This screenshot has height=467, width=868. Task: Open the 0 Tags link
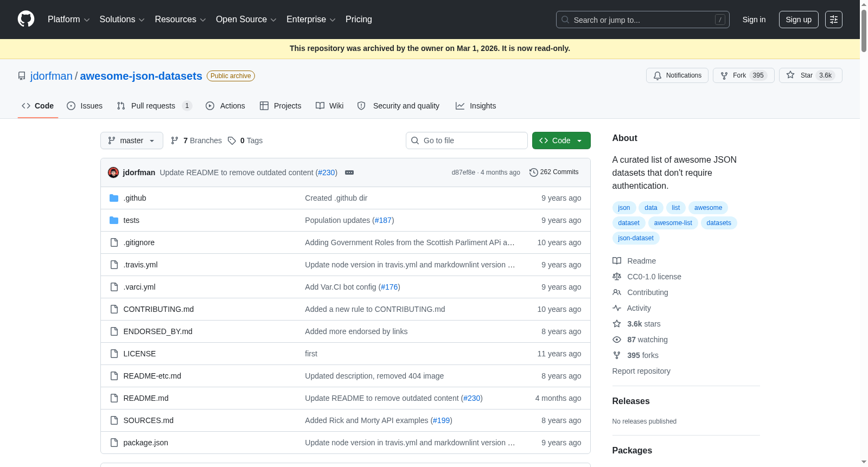click(245, 140)
